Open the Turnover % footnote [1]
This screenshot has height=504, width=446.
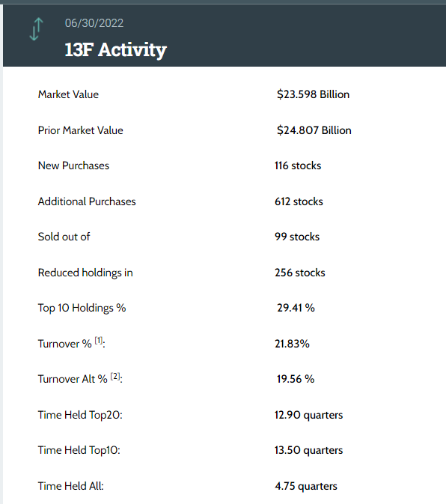(99, 341)
